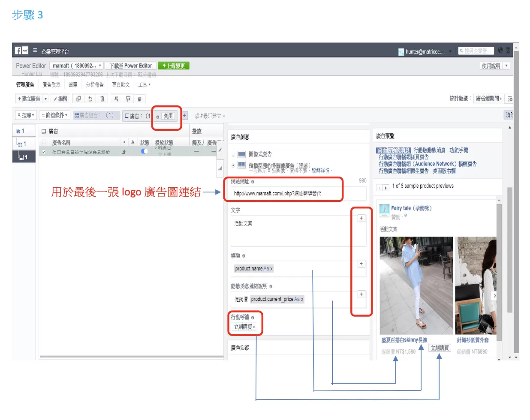This screenshot has height=420, width=530.
Task: Click the export ads icon
Action: pos(128,99)
